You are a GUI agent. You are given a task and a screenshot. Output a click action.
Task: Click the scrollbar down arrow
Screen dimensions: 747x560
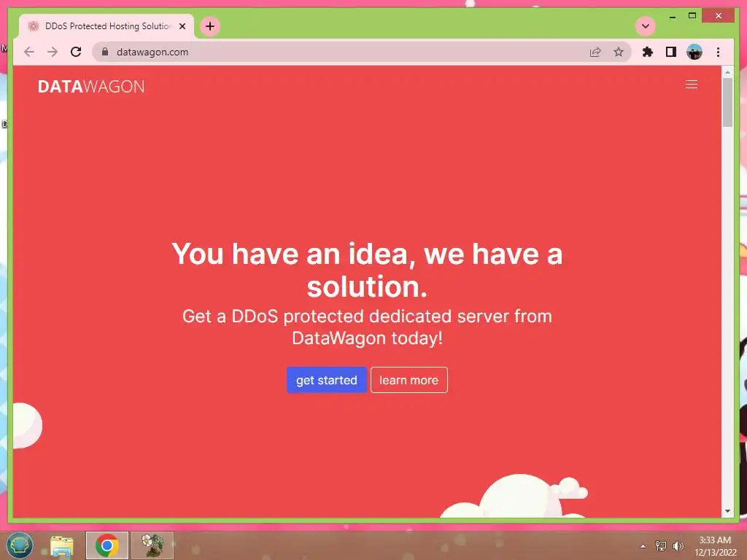(727, 511)
